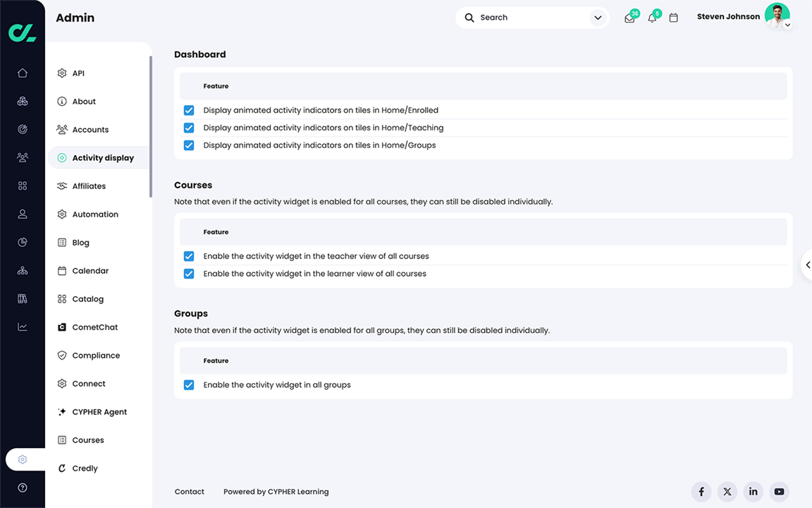Open the Automation settings section
The width and height of the screenshot is (812, 508).
click(x=95, y=214)
